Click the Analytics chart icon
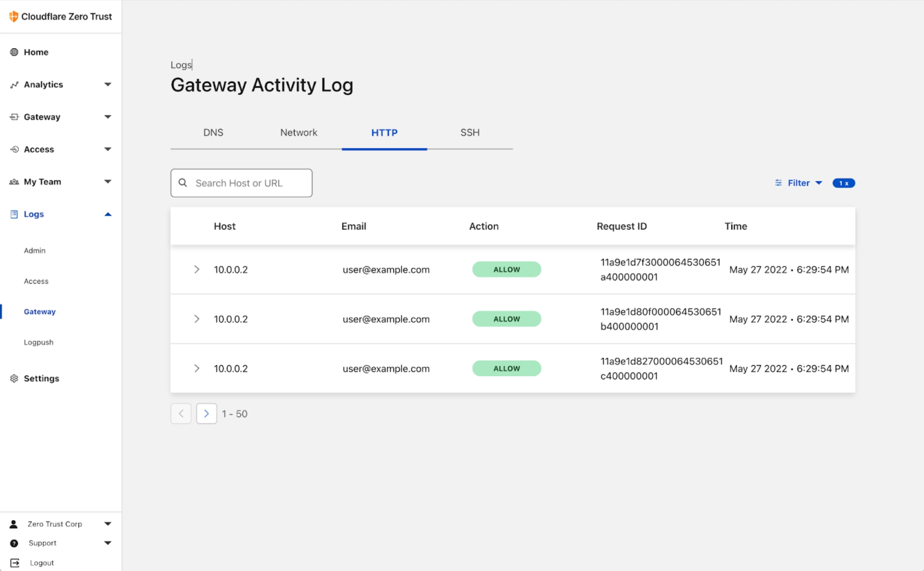The height and width of the screenshot is (571, 924). click(x=14, y=84)
